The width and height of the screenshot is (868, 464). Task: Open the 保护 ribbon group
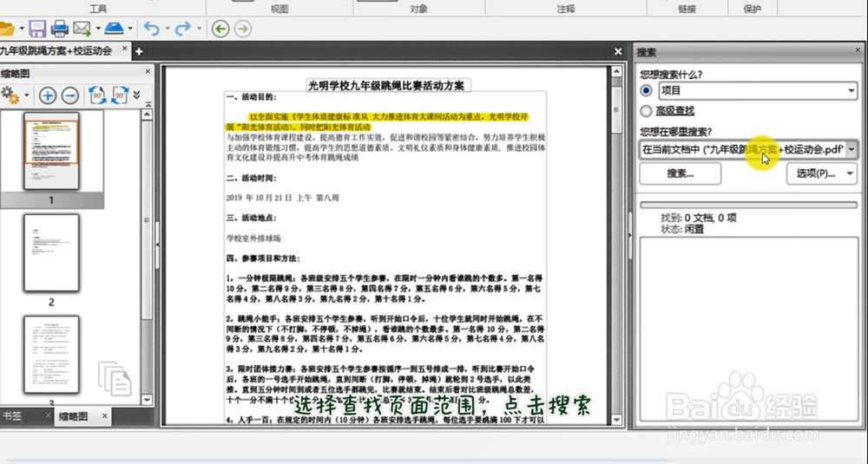[x=753, y=9]
